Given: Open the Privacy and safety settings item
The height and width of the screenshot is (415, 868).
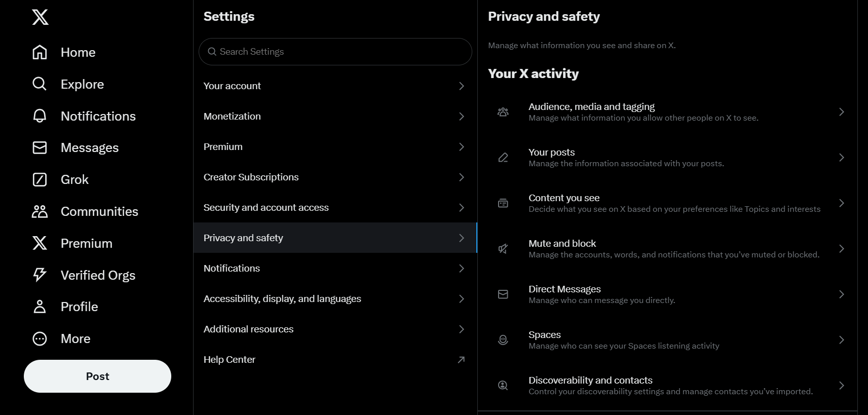Looking at the screenshot, I should point(335,238).
